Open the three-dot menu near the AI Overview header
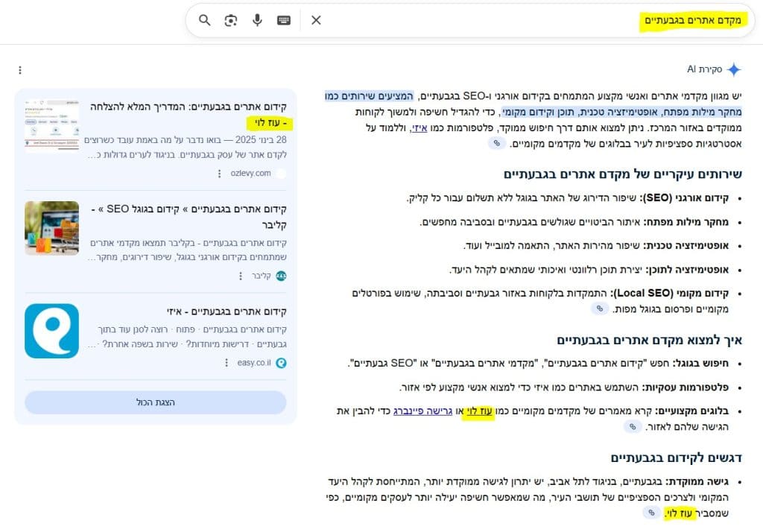The height and width of the screenshot is (532, 763). (x=20, y=69)
